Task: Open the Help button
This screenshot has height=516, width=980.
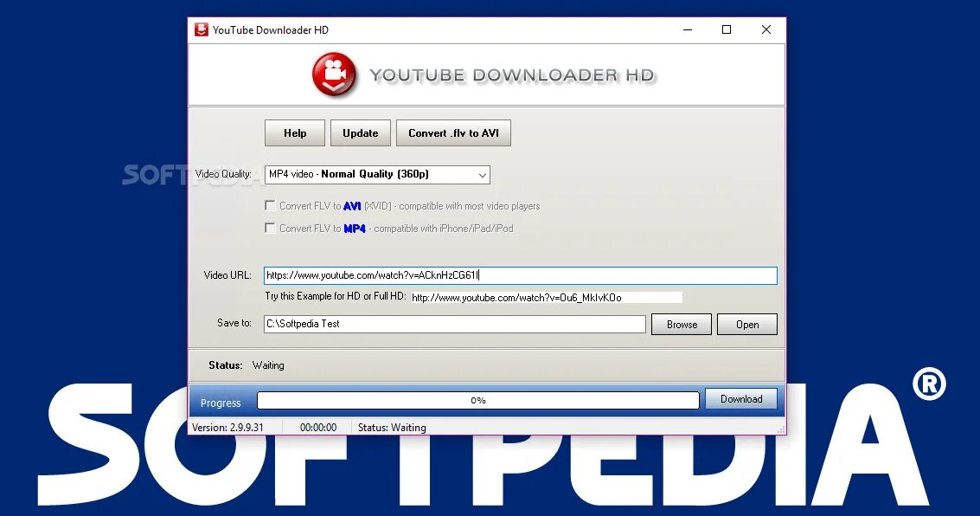Action: pos(295,133)
